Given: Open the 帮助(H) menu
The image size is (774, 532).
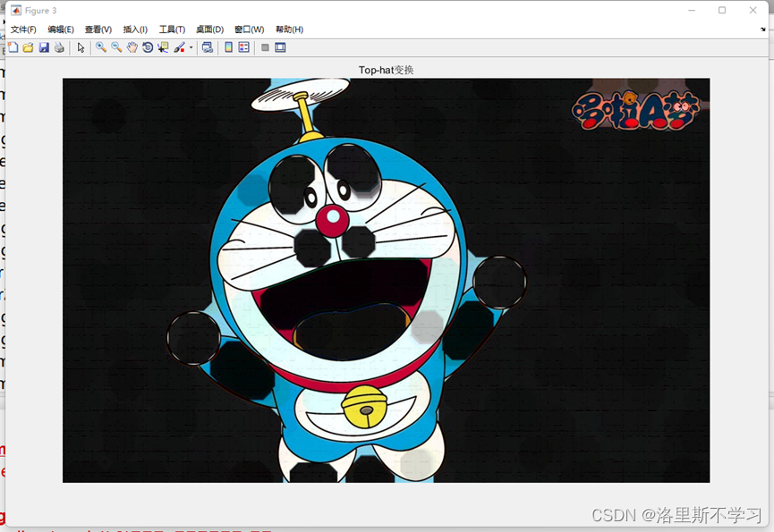Looking at the screenshot, I should coord(289,30).
